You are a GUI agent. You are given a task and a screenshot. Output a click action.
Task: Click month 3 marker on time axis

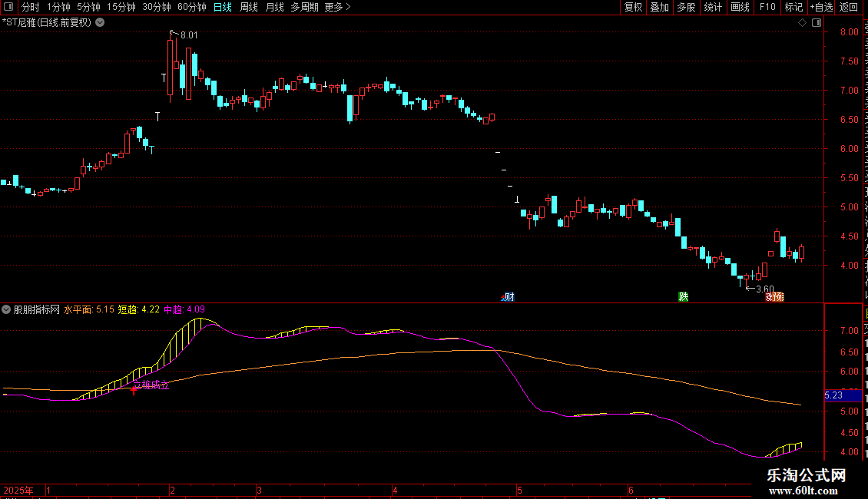[x=259, y=490]
